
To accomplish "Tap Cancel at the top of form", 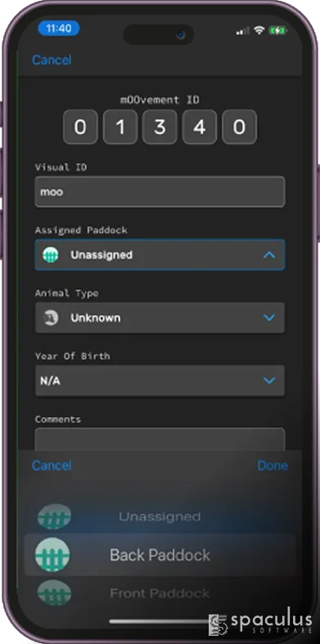I will pyautogui.click(x=52, y=60).
